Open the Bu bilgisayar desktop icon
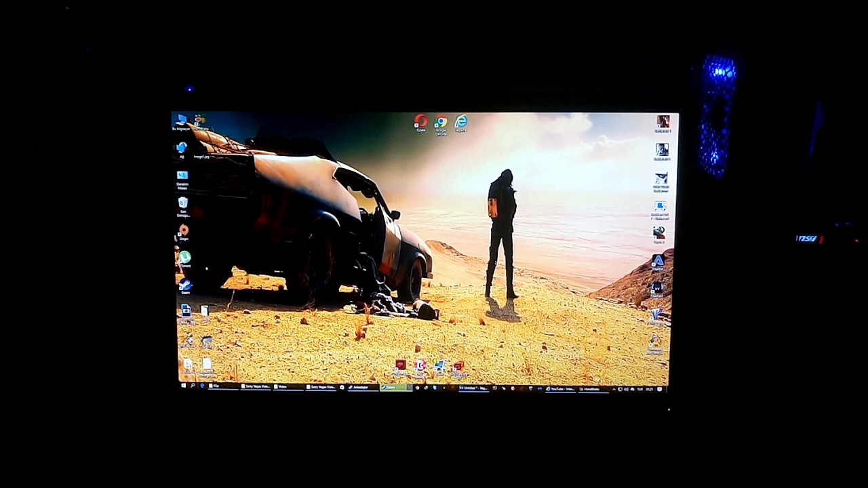The height and width of the screenshot is (488, 868). 181,121
